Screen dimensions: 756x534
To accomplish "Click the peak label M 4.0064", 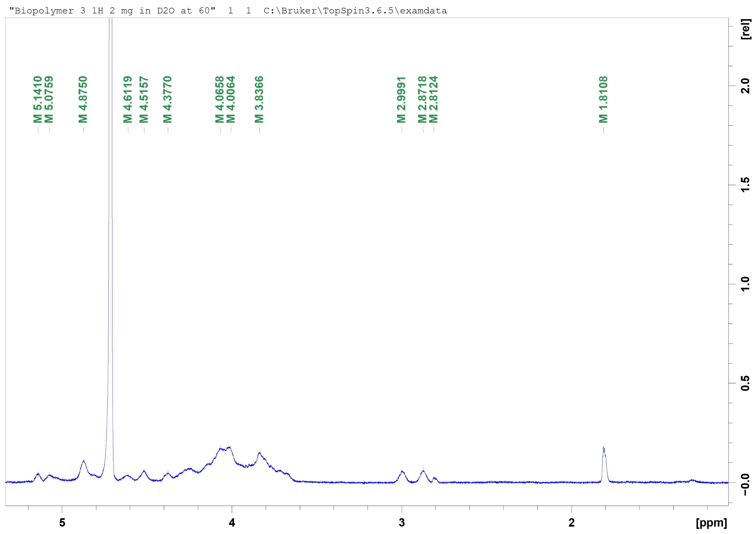I will 231,100.
